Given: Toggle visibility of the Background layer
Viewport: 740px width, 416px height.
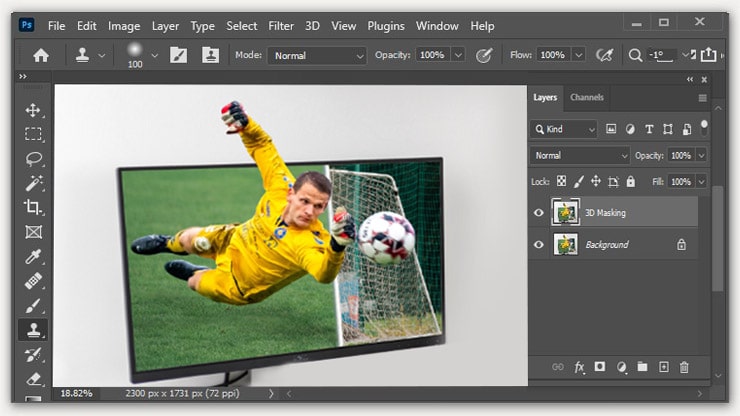Looking at the screenshot, I should coord(539,244).
